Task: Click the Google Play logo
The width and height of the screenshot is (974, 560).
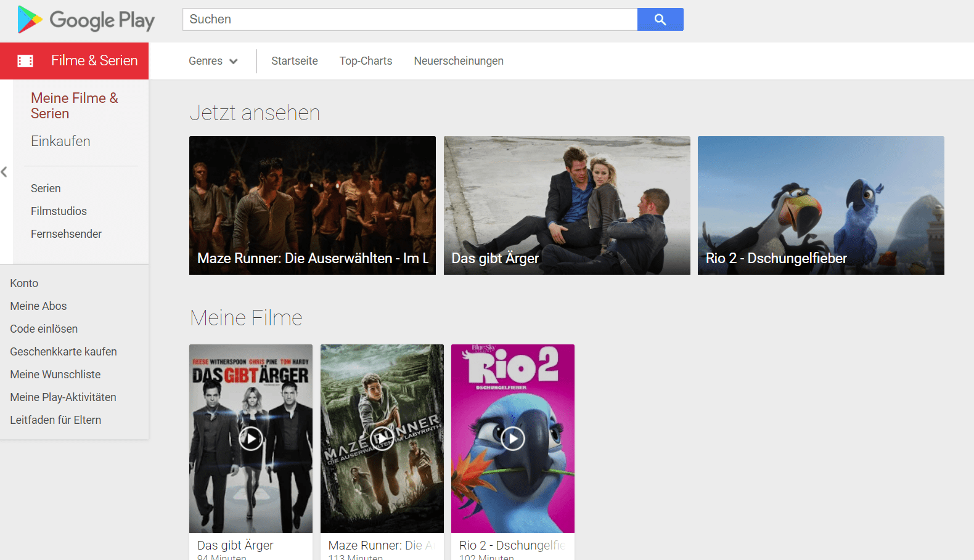Action: pyautogui.click(x=86, y=20)
